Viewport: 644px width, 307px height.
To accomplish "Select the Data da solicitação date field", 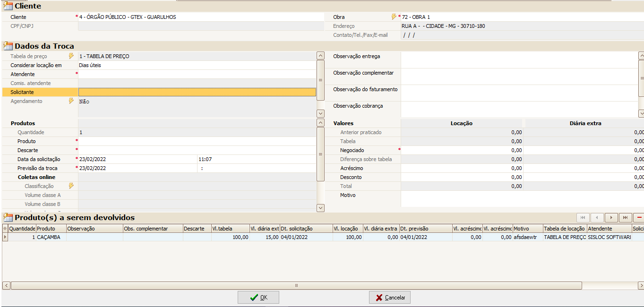I will pyautogui.click(x=137, y=159).
